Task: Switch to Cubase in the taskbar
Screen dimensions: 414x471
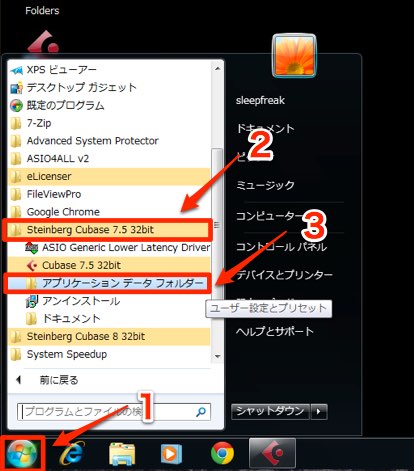Action: coord(272,453)
